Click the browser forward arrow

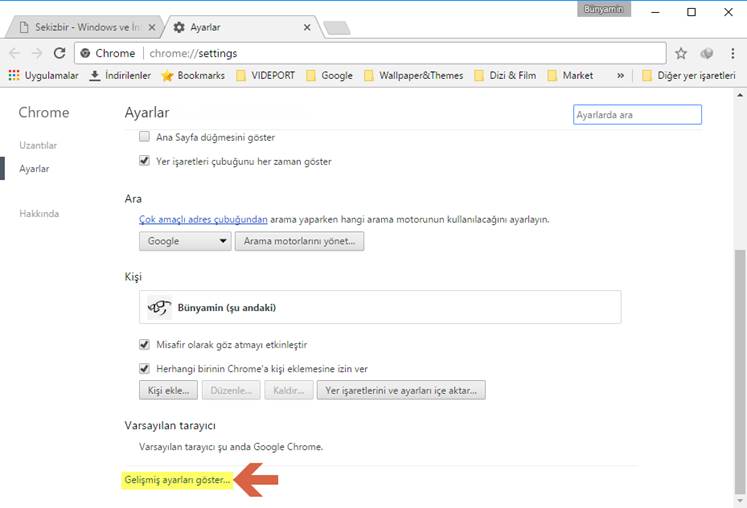37,53
